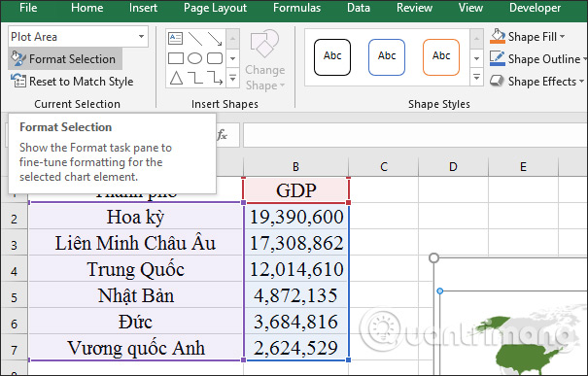The width and height of the screenshot is (588, 376).
Task: Select the cell with 2,624,529
Action: pos(296,348)
